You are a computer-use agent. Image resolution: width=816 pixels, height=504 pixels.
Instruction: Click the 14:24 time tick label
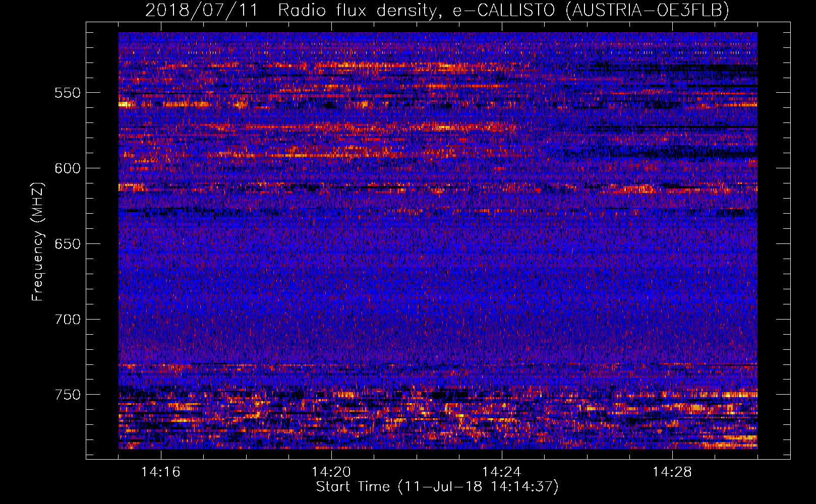click(x=502, y=472)
